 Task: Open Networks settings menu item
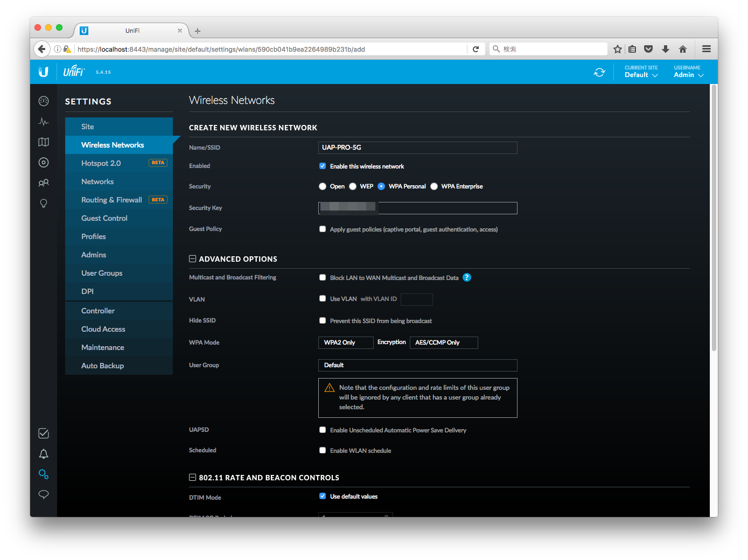click(119, 181)
